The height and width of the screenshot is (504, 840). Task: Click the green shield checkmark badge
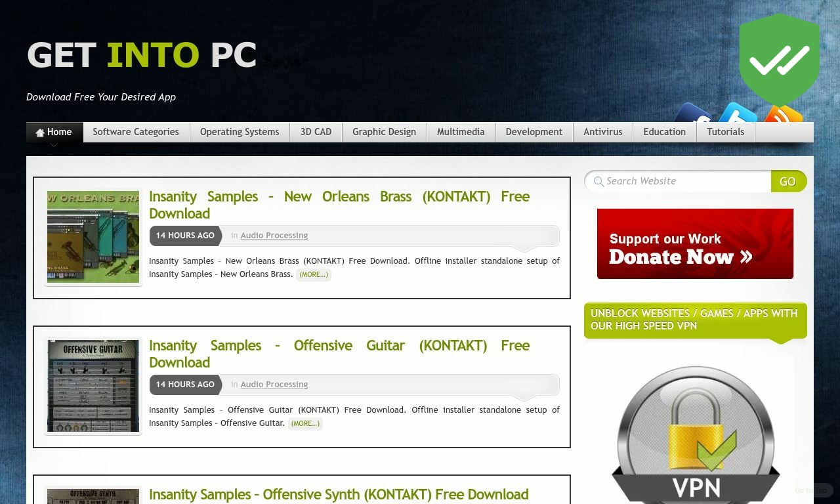tap(780, 59)
